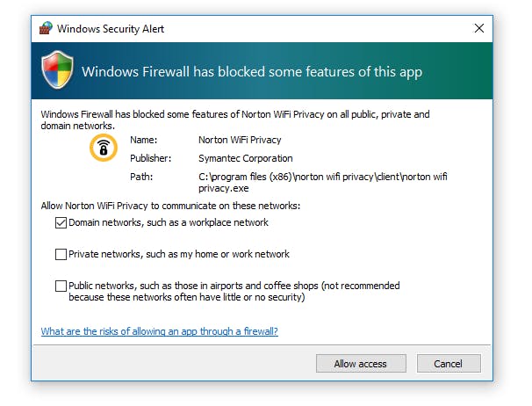Click the "Name:" field label

[142, 139]
